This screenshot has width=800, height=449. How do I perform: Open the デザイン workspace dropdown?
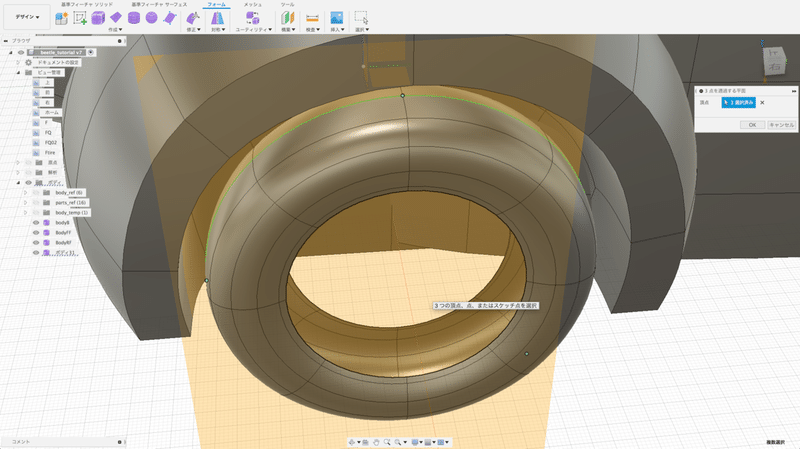(x=25, y=18)
